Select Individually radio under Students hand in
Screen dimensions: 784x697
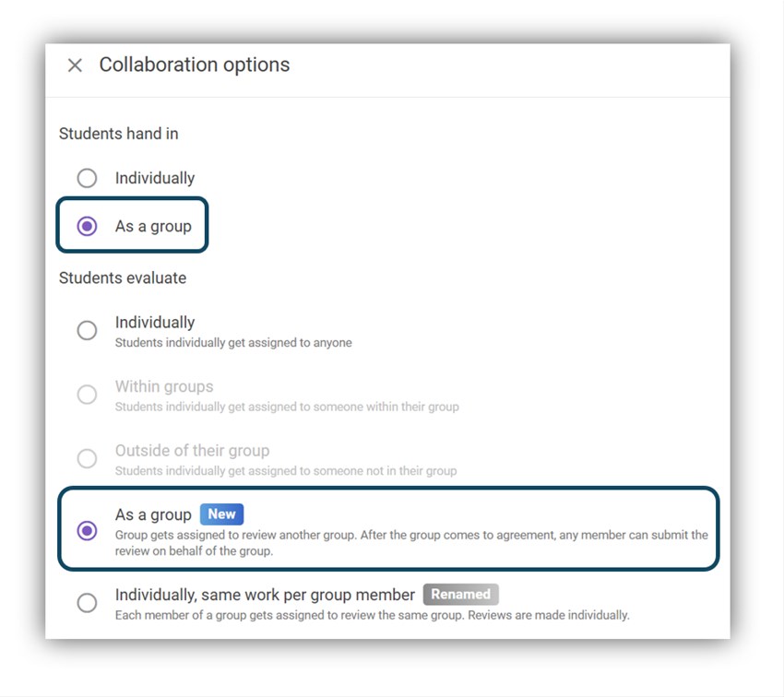[x=87, y=178]
